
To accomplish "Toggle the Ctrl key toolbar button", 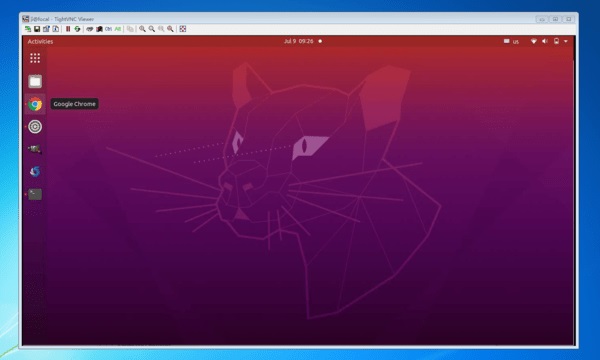I will coord(108,29).
